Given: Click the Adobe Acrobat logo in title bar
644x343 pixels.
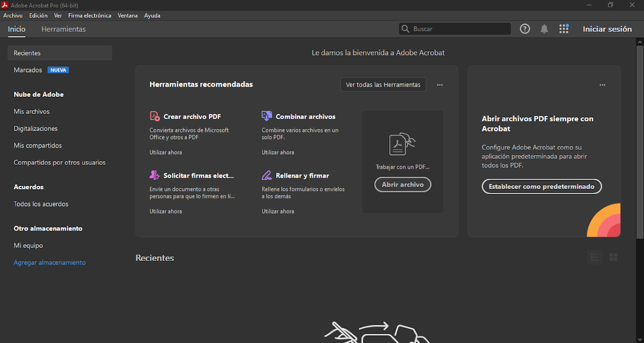Looking at the screenshot, I should [5, 5].
